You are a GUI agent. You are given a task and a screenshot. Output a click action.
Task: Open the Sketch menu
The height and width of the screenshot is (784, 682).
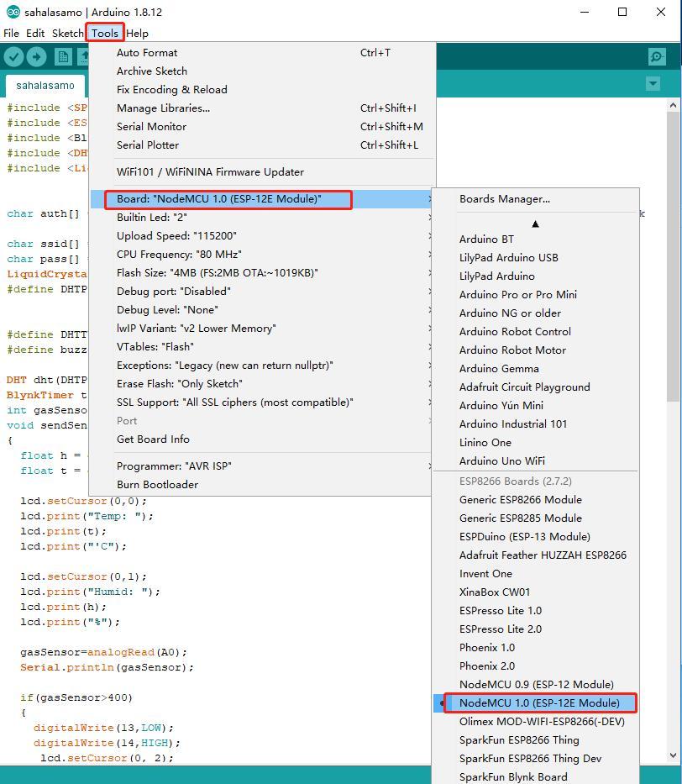[x=67, y=33]
